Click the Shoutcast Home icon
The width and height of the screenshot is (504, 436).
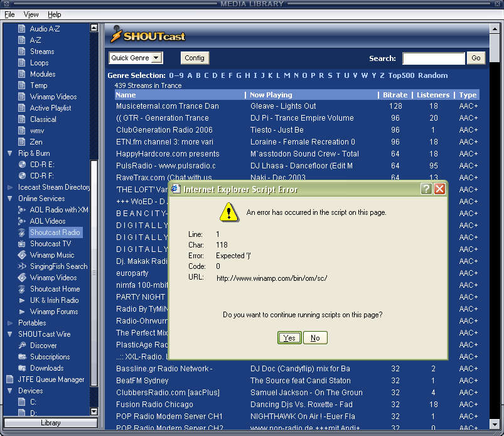point(22,289)
